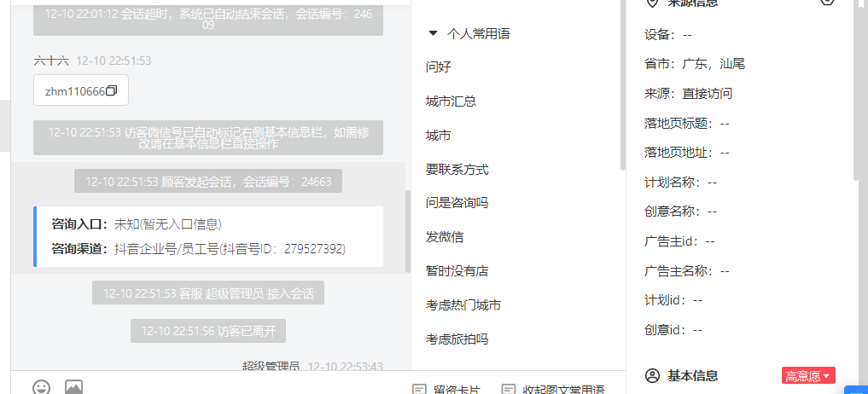Click the 访客已离开 system notice
Screen dimensions: 868x394
pyautogui.click(x=208, y=331)
